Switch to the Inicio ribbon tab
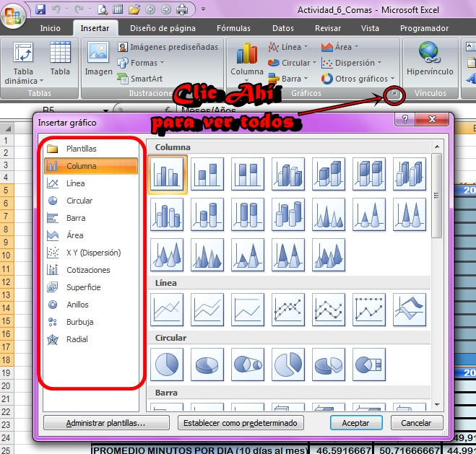This screenshot has height=454, width=476. click(50, 28)
